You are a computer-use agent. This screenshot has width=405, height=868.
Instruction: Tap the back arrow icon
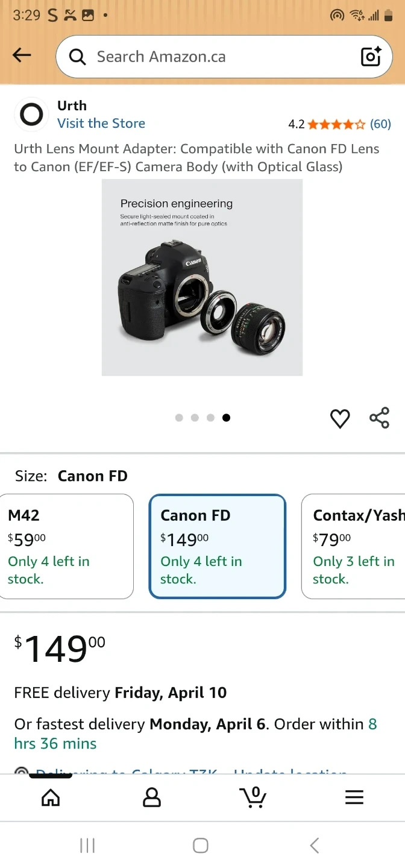point(22,56)
